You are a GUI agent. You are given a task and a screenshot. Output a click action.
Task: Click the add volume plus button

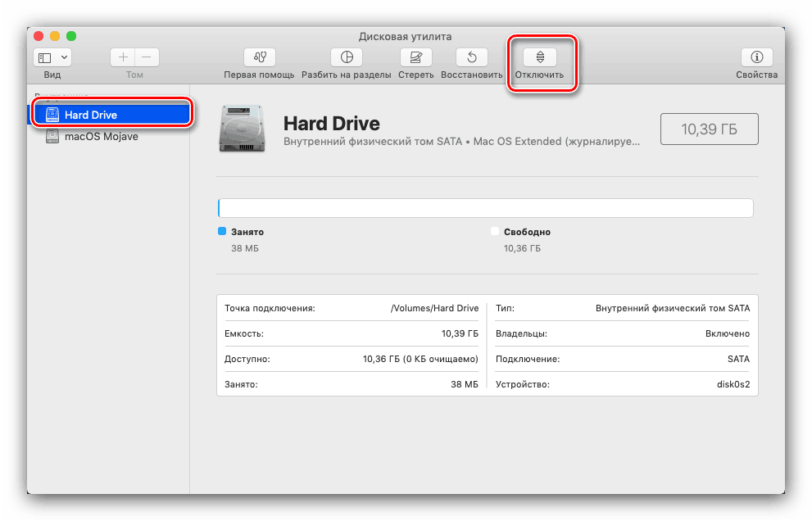[123, 57]
